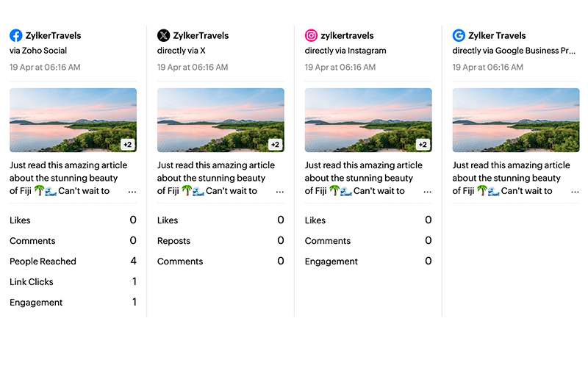Select the Link Clicks metric row

point(32,282)
